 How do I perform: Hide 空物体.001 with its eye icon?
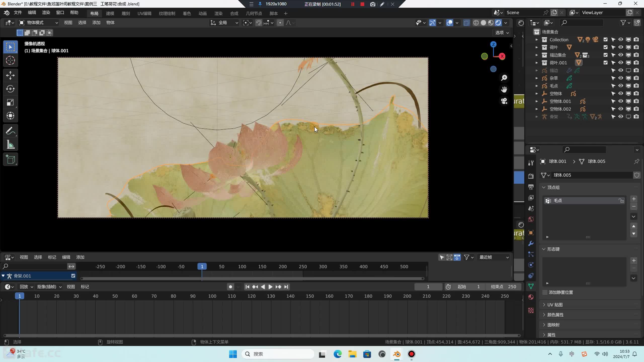point(621,101)
